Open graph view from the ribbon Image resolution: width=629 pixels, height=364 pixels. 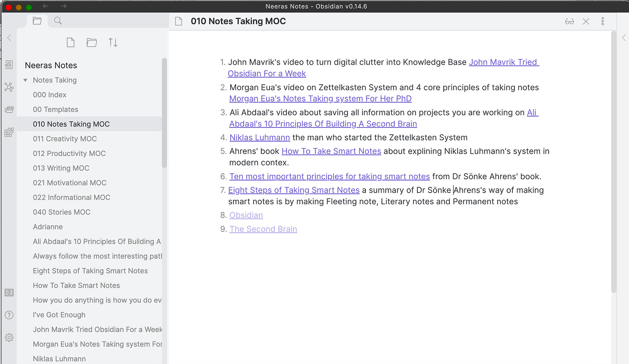tap(9, 87)
